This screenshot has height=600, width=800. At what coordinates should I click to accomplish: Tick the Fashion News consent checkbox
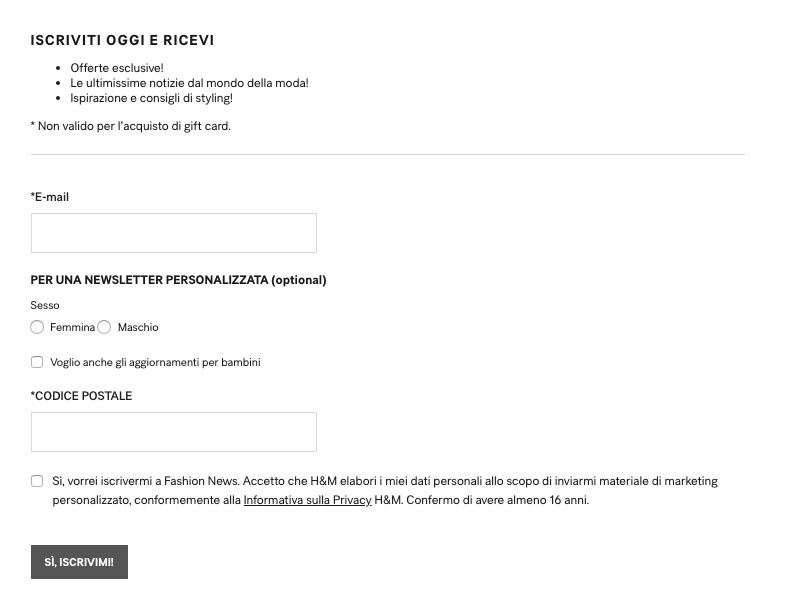[37, 481]
